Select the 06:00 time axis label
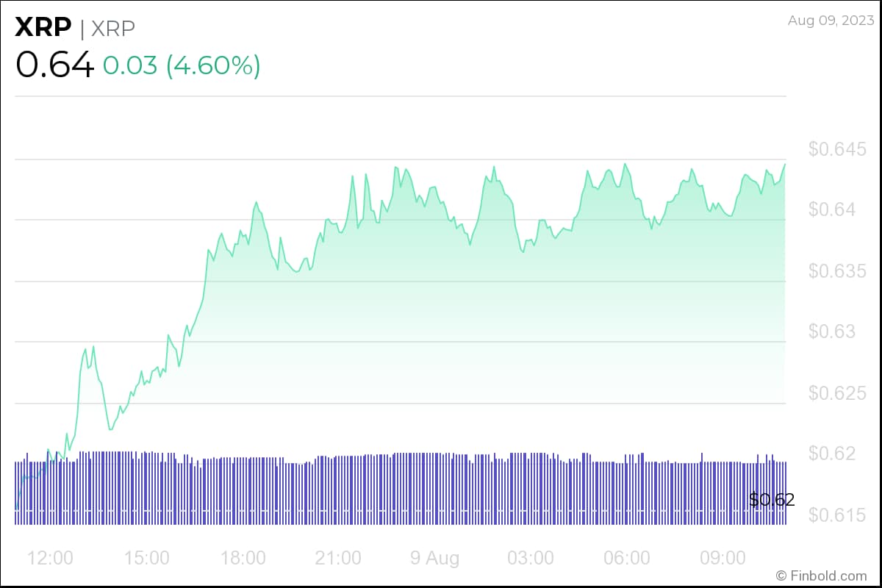Viewport: 882px width, 588px height. click(627, 558)
